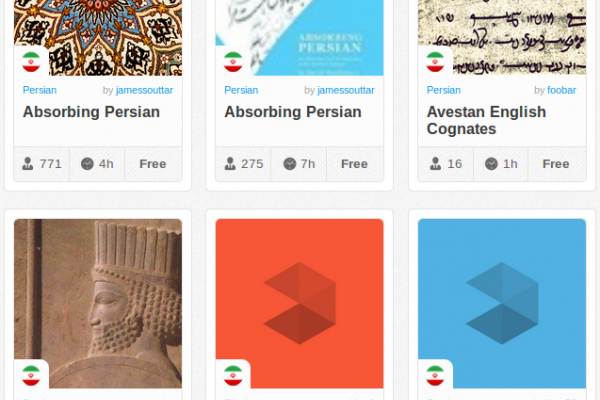The image size is (600, 400).
Task: Open the Persian relief sculpture thumbnail
Action: click(98, 300)
